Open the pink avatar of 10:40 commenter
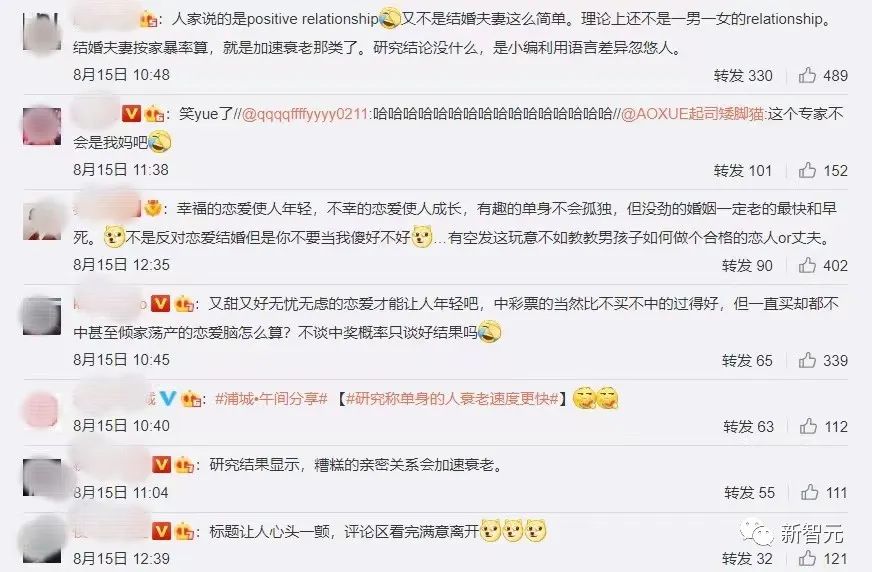 point(42,410)
